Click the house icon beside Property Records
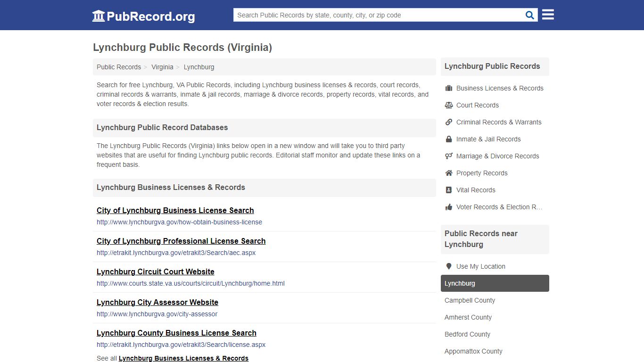 449,173
